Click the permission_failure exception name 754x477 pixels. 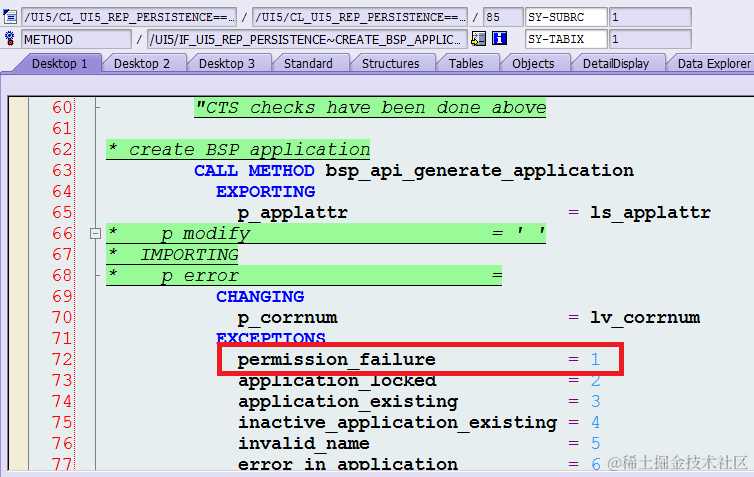coord(337,360)
